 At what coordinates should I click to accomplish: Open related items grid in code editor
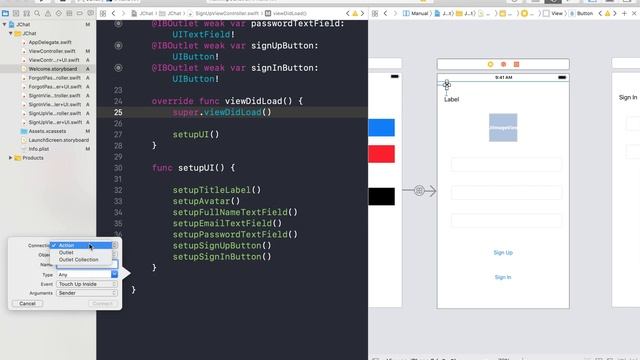(103, 13)
